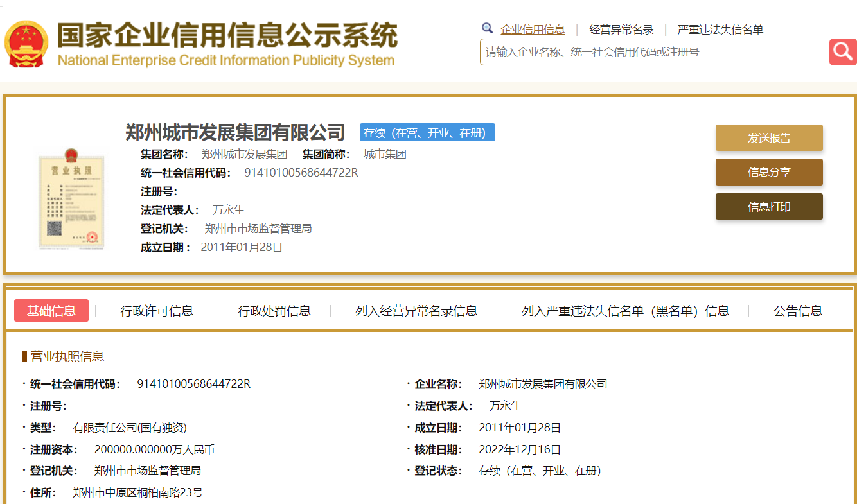Click approval date 2022年12月16日

coord(520,449)
